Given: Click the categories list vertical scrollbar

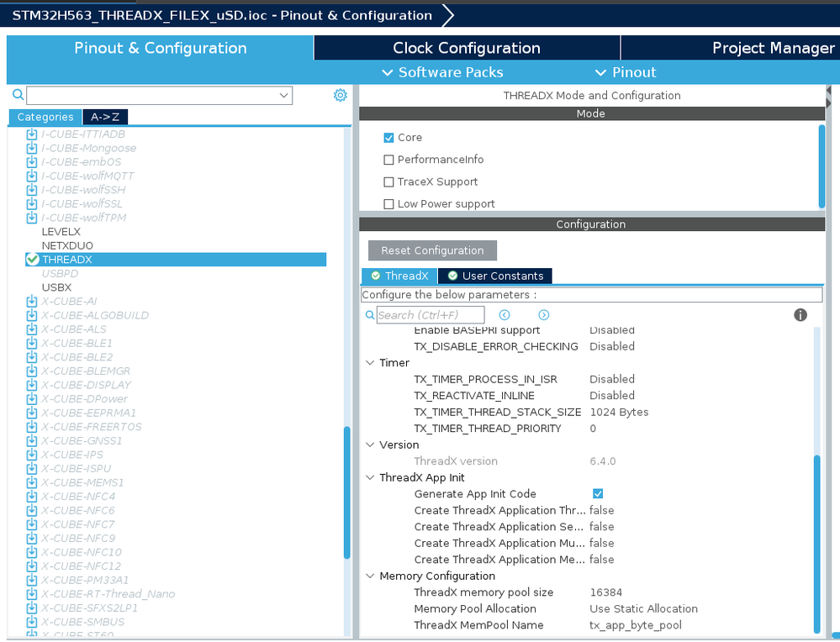Looking at the screenshot, I should point(347,492).
